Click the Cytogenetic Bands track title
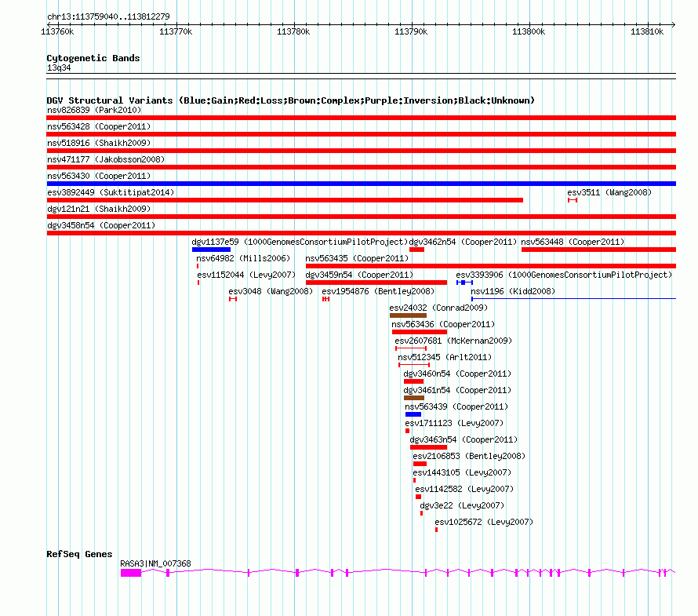The image size is (698, 616). [93, 58]
